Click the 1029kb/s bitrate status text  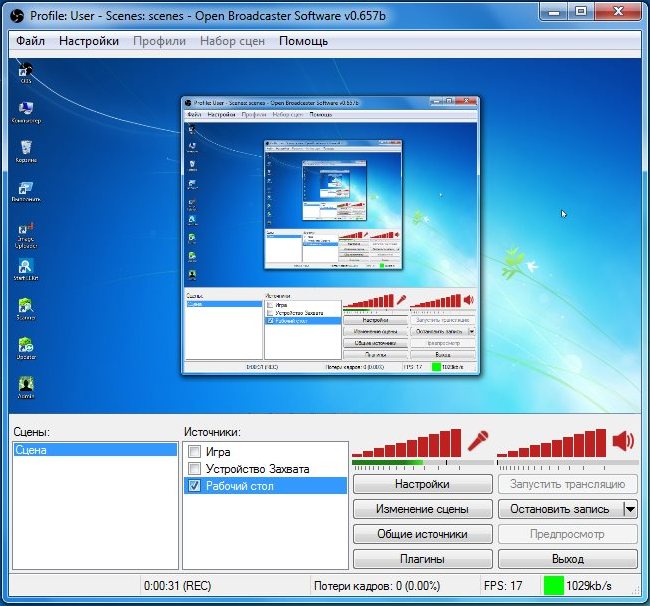[589, 586]
